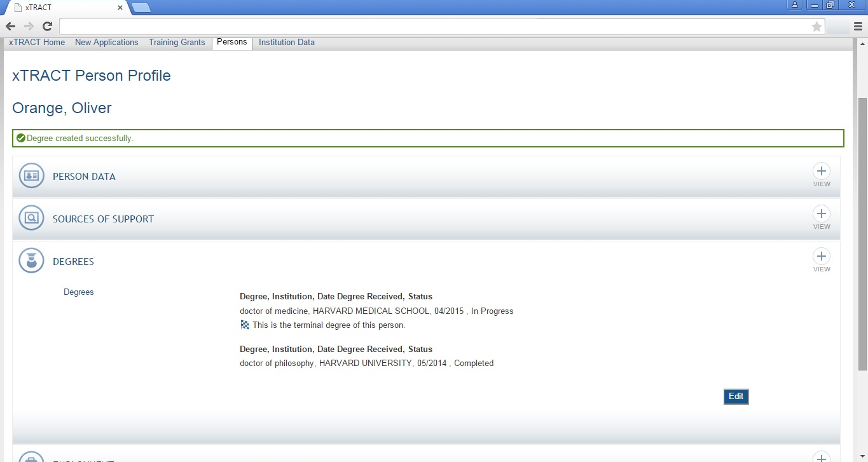The image size is (868, 462).
Task: Click the Degrees sub-label link
Action: [x=79, y=292]
